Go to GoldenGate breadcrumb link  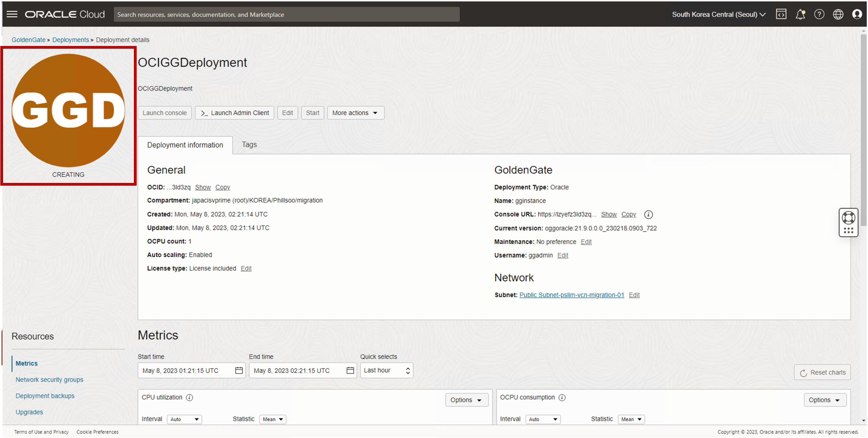click(x=28, y=40)
